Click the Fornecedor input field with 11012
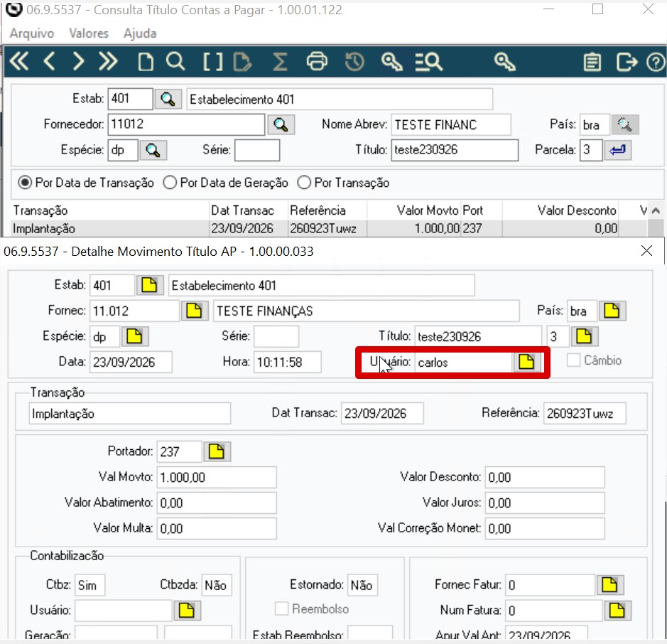The height and width of the screenshot is (644, 667). click(186, 124)
